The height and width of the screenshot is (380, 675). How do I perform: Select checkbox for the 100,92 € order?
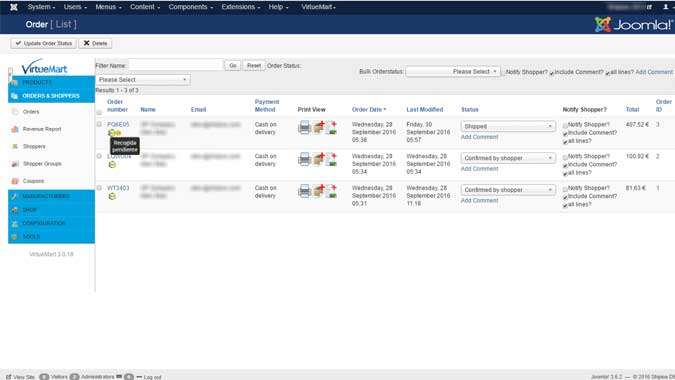[99, 156]
